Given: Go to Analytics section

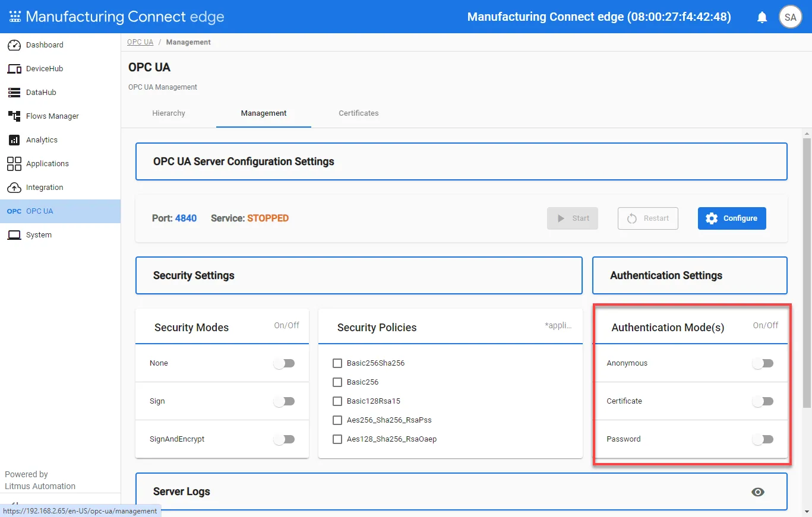Looking at the screenshot, I should click(60, 140).
